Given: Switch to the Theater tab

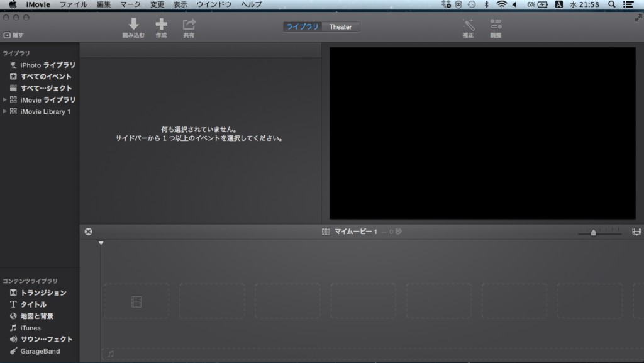Looking at the screenshot, I should click(340, 26).
